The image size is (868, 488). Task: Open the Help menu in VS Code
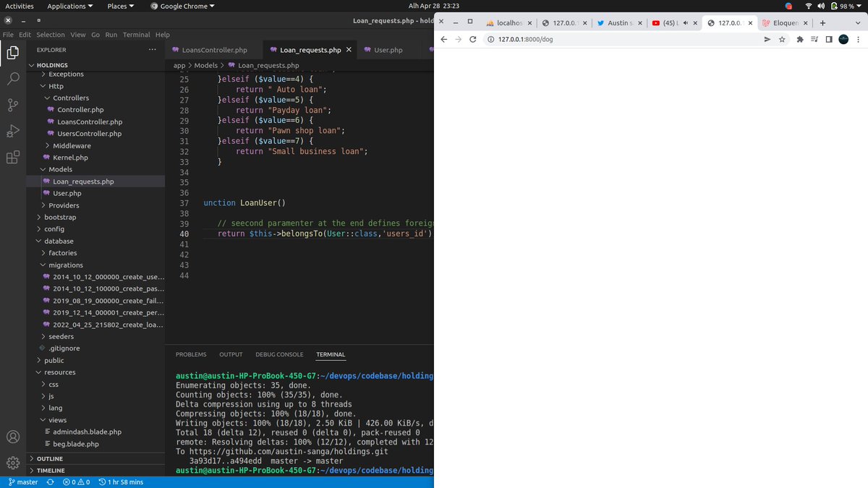163,35
